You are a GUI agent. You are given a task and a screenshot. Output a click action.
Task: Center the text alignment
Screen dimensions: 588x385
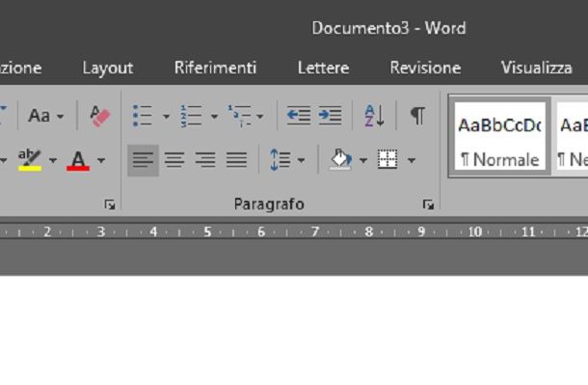point(174,160)
